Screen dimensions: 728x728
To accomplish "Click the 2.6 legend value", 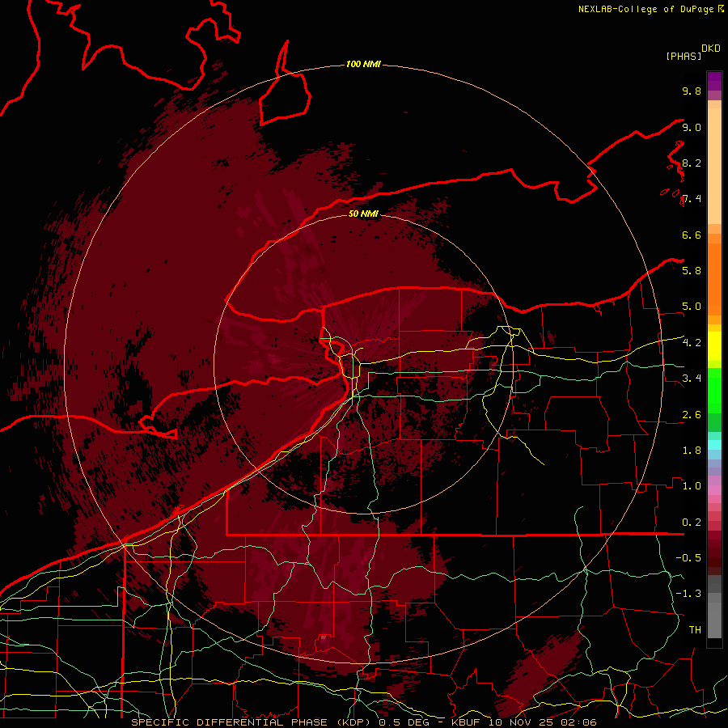I will 692,415.
